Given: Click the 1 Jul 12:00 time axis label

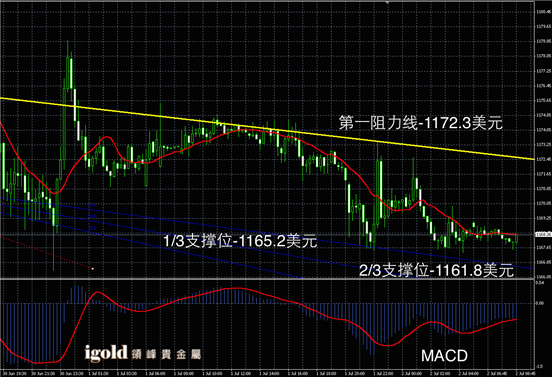Looking at the screenshot, I should tap(241, 373).
